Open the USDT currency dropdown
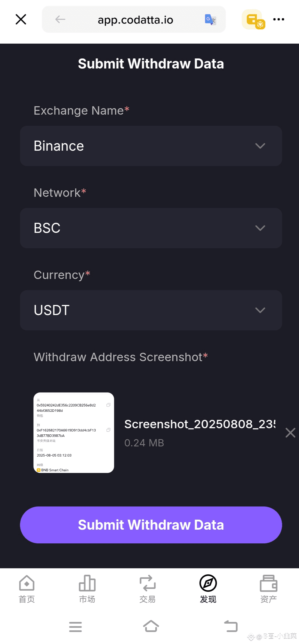 [151, 310]
